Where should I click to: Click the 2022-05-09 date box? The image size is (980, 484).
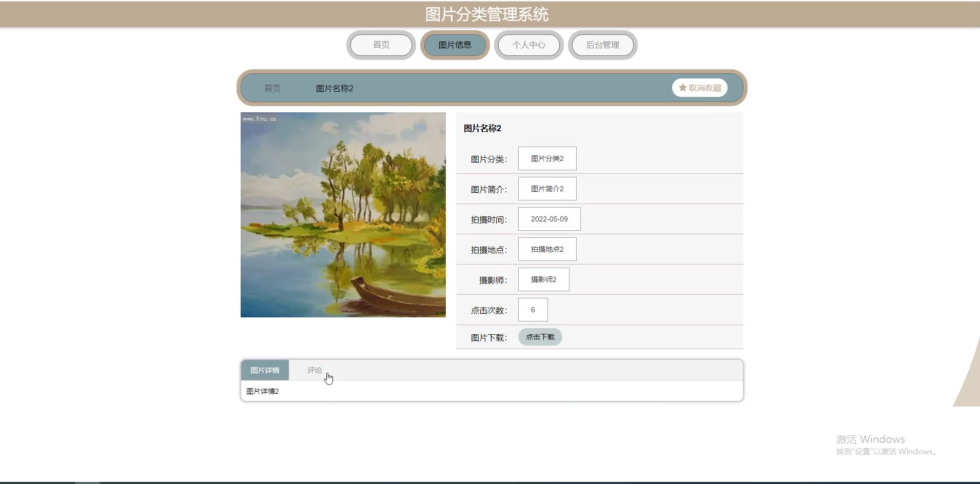[549, 219]
